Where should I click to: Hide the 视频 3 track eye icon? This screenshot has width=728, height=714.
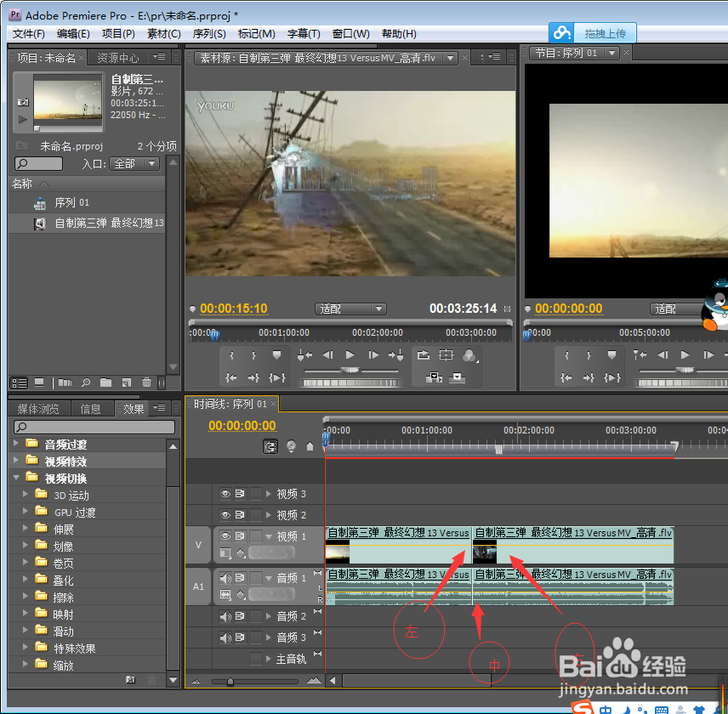(x=225, y=494)
